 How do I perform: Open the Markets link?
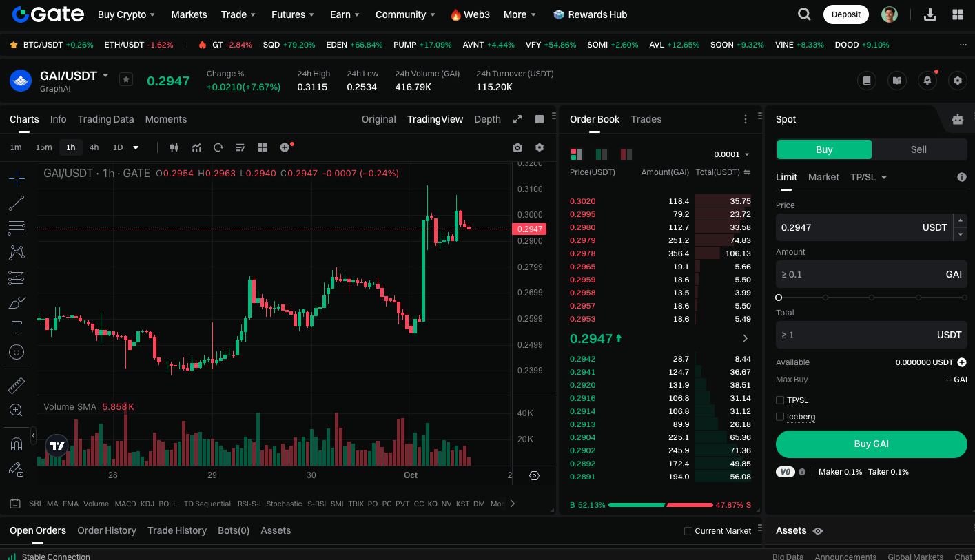coord(189,14)
